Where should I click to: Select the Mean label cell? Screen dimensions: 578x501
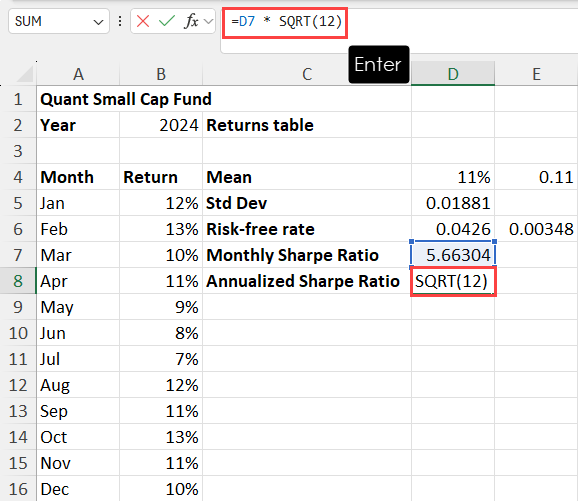(x=307, y=177)
